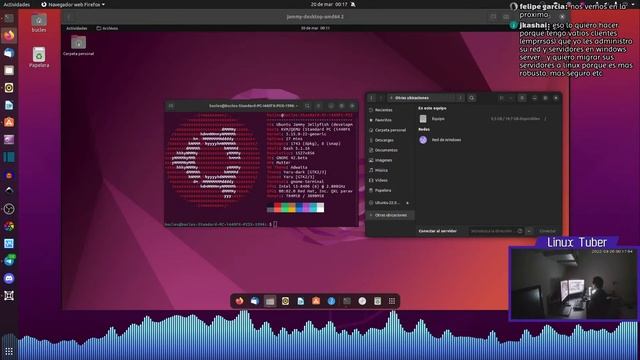Screen dimensions: 640x360
Task: Open Thunderbird in the VM bottom dock
Action: [x=255, y=301]
